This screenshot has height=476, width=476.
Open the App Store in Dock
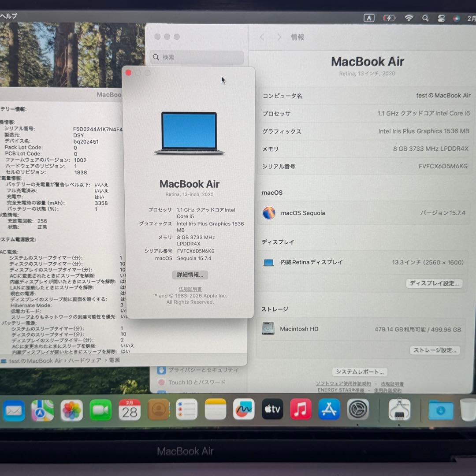(329, 409)
